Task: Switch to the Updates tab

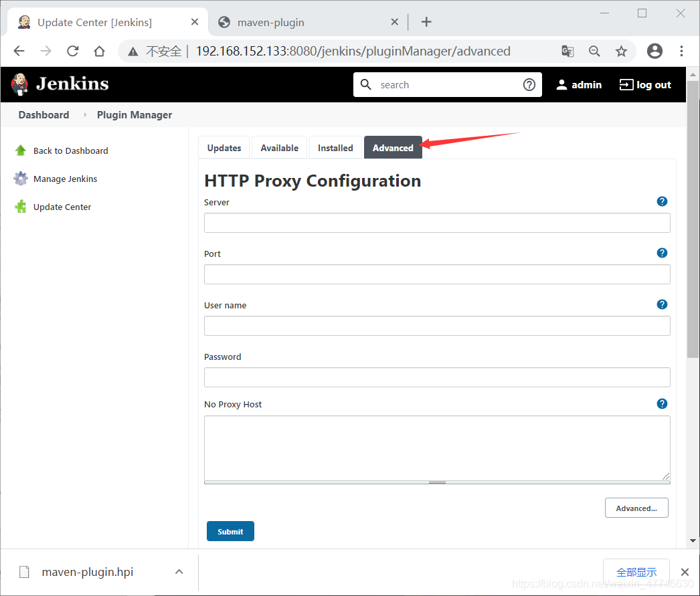Action: [x=224, y=148]
